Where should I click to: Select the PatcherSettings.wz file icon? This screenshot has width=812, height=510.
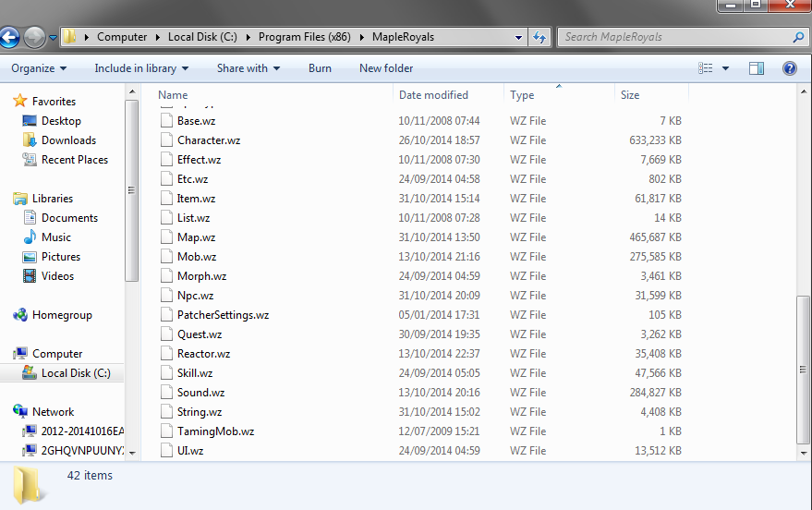tap(166, 315)
